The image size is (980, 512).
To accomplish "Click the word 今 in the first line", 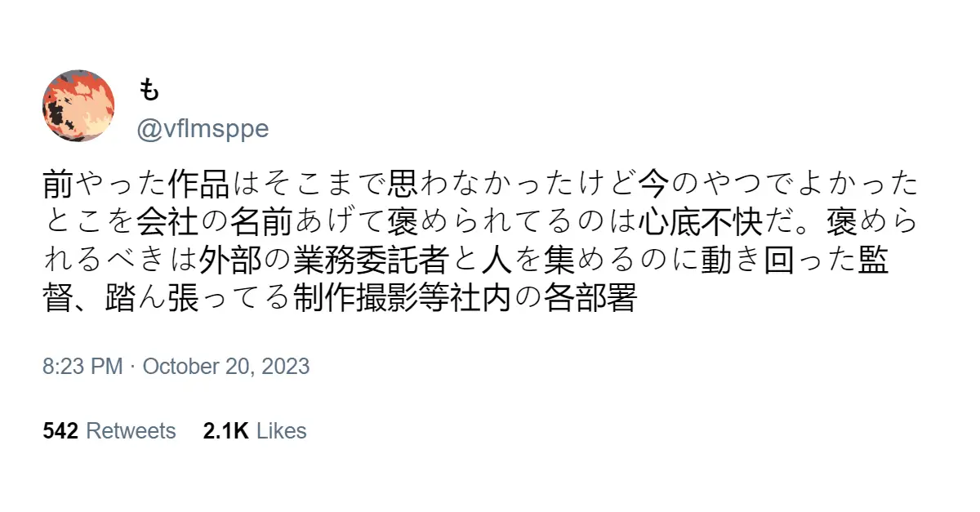I will (x=653, y=185).
